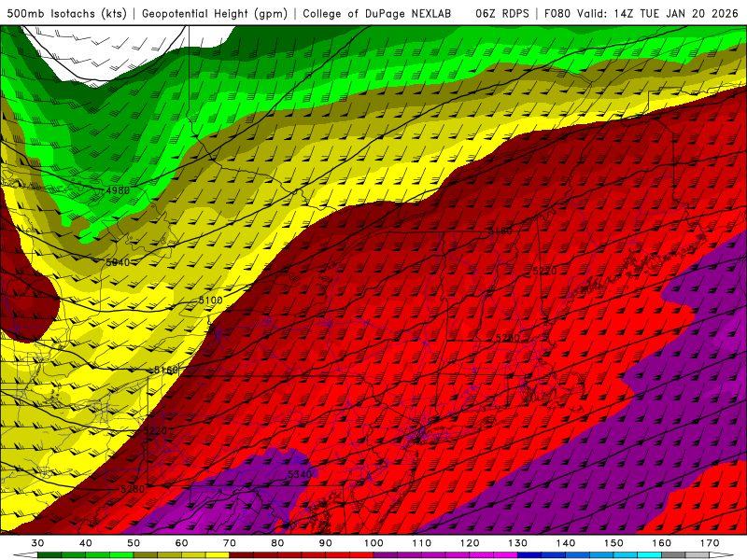Screen dimensions: 747x560
Task: Click the 4980 height contour label
Action: pyautogui.click(x=118, y=190)
